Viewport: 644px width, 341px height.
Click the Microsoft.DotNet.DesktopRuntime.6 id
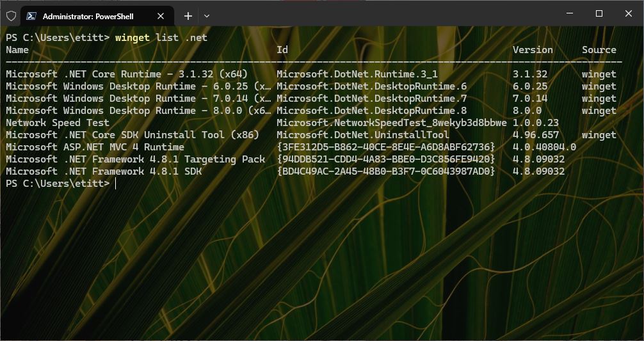tap(372, 86)
